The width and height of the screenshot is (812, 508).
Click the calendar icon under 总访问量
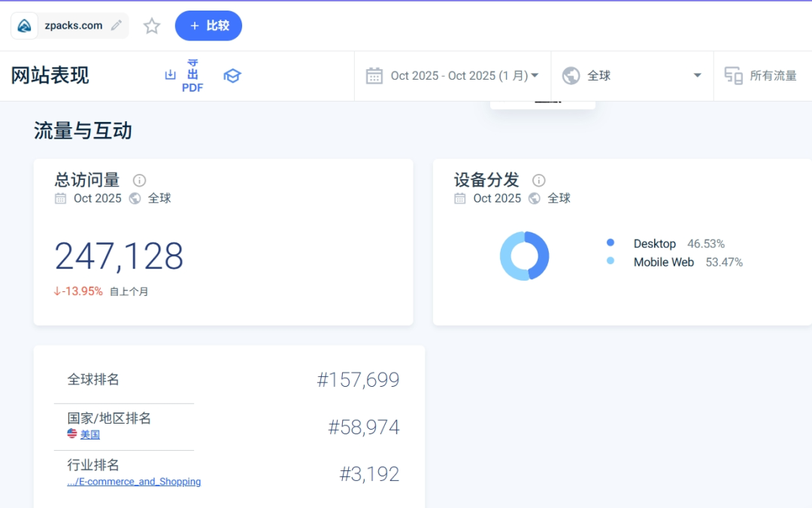(61, 199)
